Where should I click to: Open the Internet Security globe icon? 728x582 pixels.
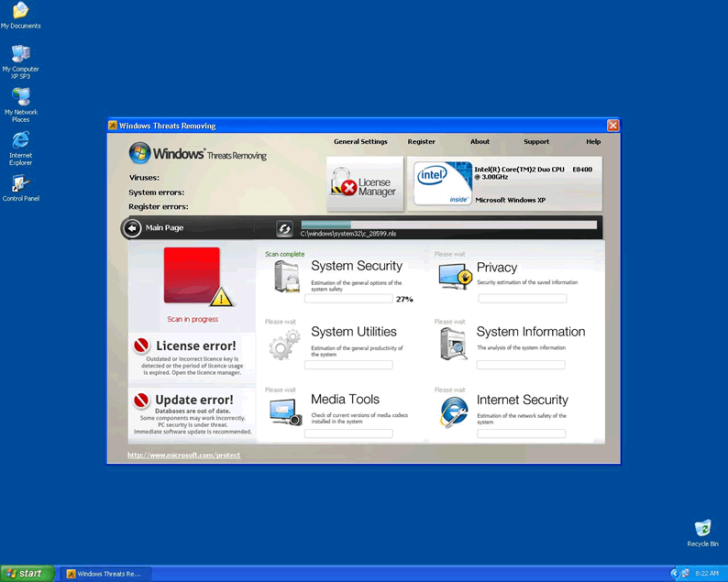[454, 412]
